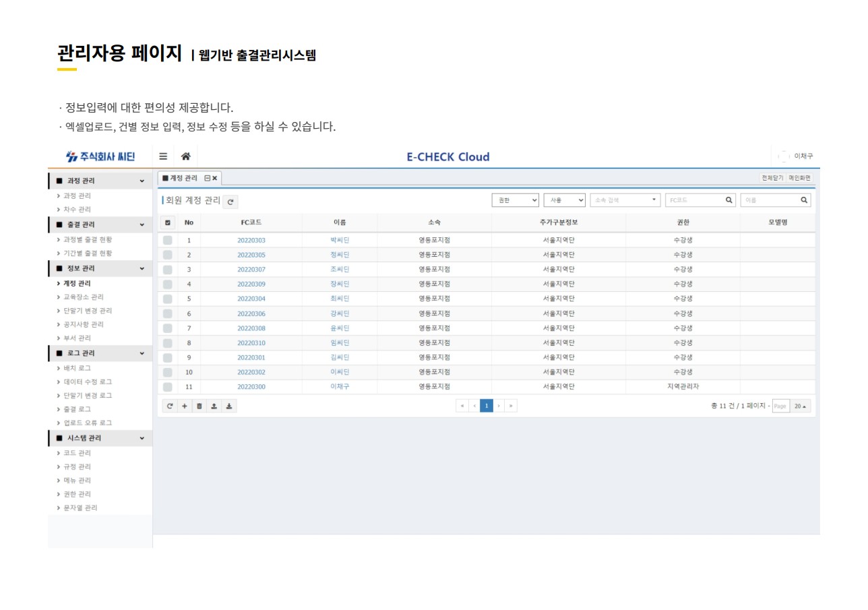Refresh list next to 회원 계정 관리 title
This screenshot has width=868, height=610.
point(230,202)
